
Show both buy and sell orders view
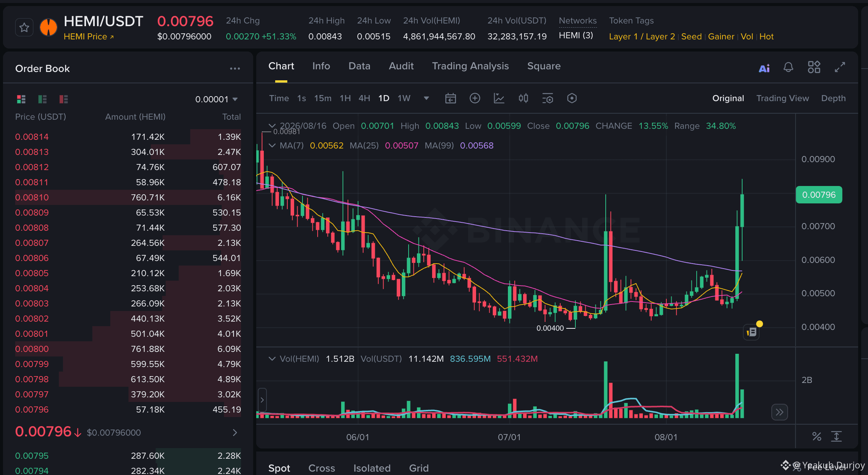pyautogui.click(x=21, y=99)
